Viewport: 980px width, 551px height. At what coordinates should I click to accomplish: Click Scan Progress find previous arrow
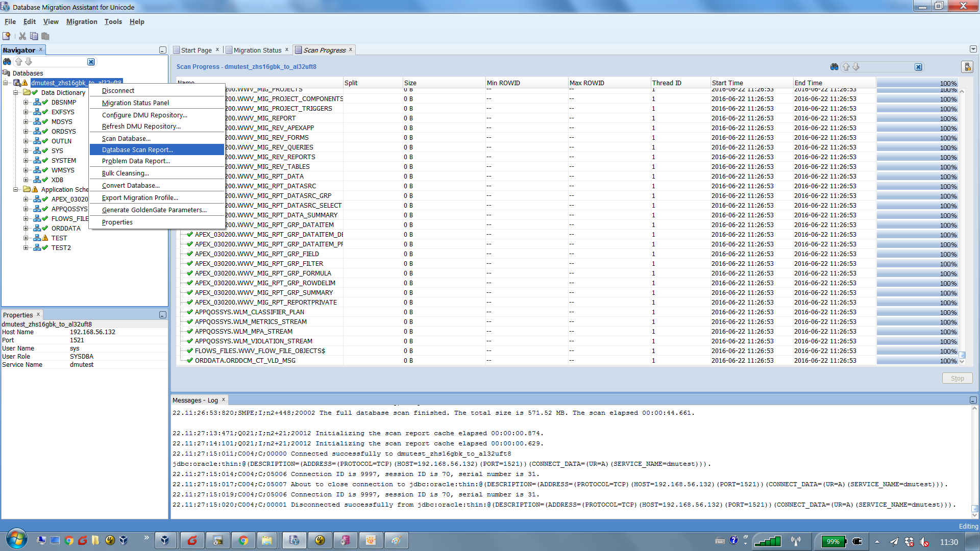pos(846,67)
